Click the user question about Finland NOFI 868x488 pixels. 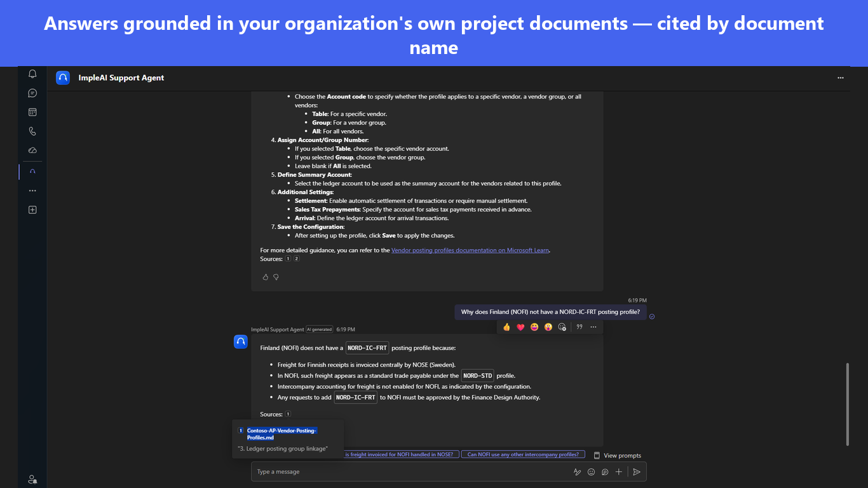(550, 312)
